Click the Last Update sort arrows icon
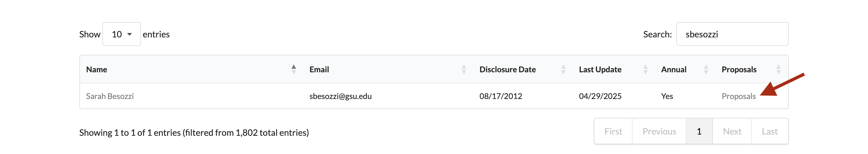This screenshot has height=154, width=868. [x=645, y=69]
